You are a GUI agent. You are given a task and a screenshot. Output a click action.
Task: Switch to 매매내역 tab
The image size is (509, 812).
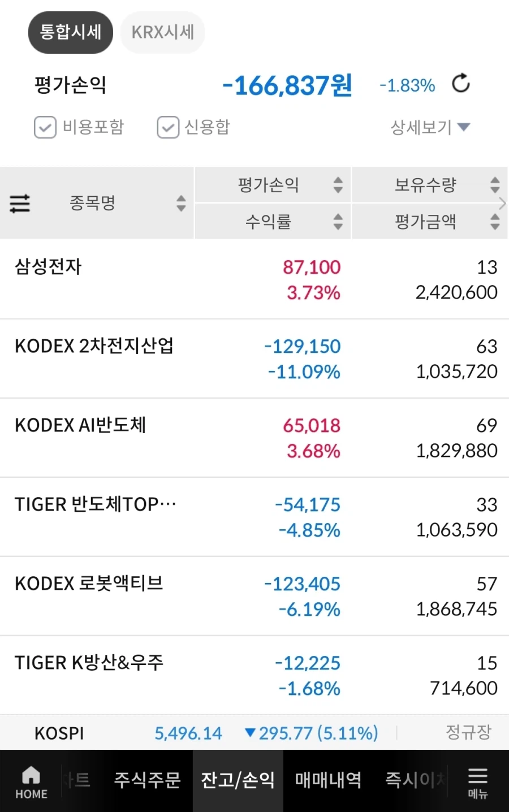coord(328,780)
